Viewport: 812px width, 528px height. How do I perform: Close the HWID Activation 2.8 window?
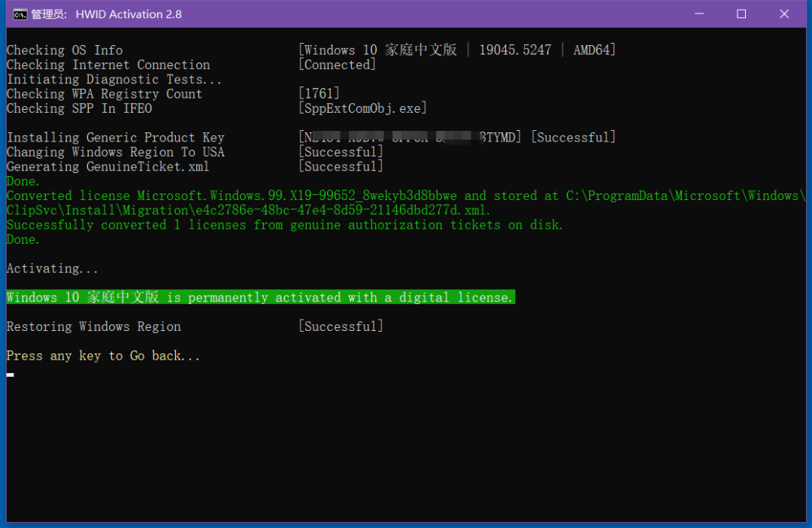point(785,14)
